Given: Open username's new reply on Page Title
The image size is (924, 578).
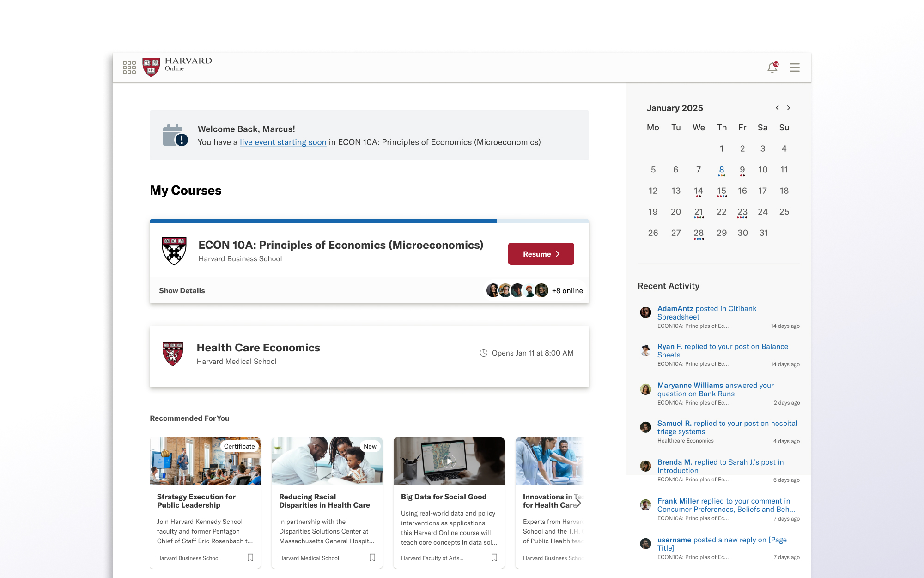Looking at the screenshot, I should pyautogui.click(x=722, y=544).
